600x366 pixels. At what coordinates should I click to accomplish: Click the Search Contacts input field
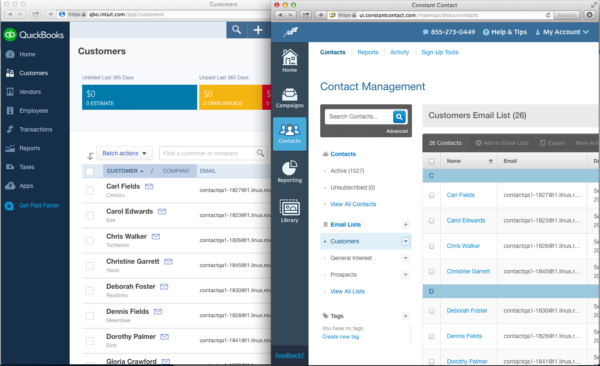[359, 117]
